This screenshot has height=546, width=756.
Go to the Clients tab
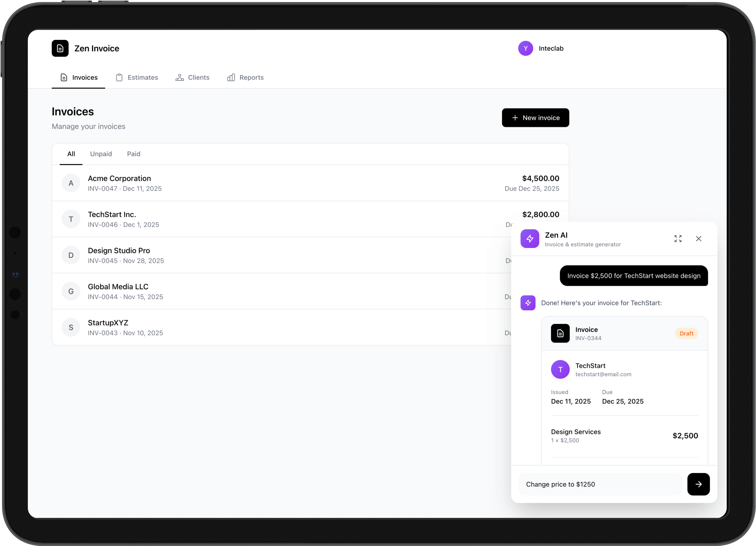pos(192,78)
